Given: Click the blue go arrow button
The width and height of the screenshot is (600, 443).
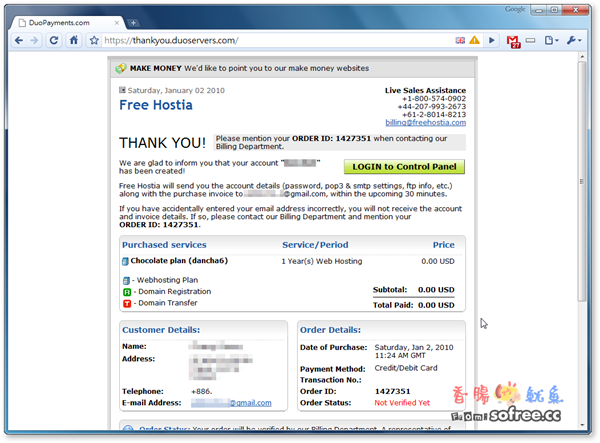Looking at the screenshot, I should point(492,40).
